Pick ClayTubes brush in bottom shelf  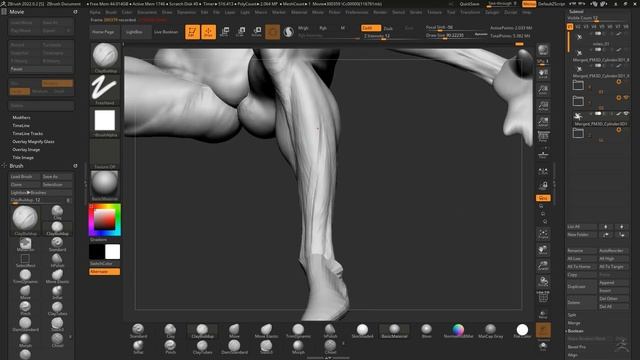(x=202, y=347)
